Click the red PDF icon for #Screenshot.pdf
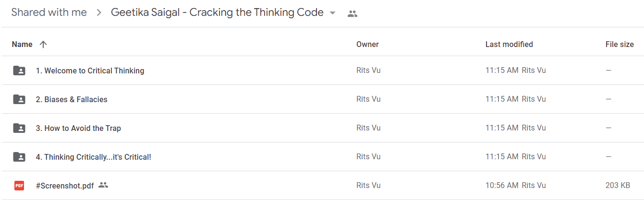 [19, 186]
